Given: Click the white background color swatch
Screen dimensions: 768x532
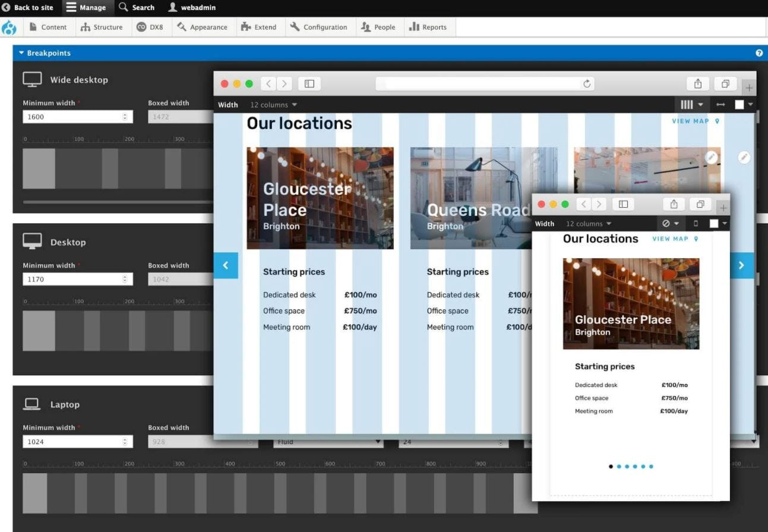Looking at the screenshot, I should [739, 104].
